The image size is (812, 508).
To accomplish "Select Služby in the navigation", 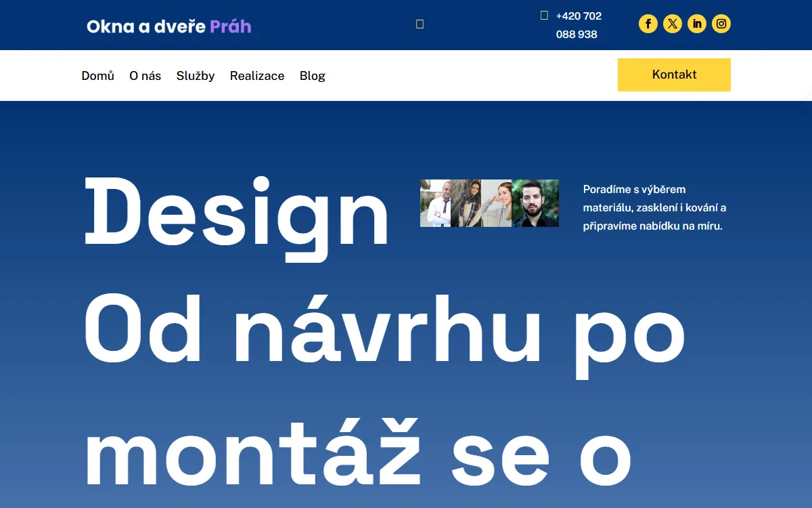I will 196,76.
